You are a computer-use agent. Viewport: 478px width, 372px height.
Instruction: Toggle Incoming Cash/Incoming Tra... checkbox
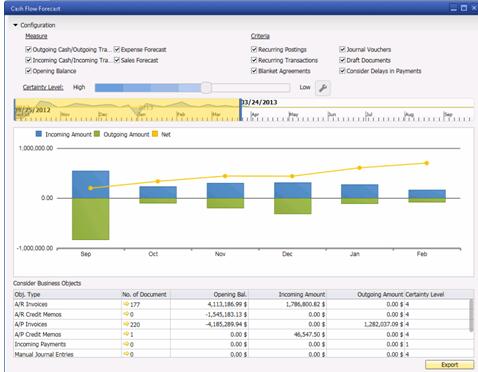pos(28,60)
